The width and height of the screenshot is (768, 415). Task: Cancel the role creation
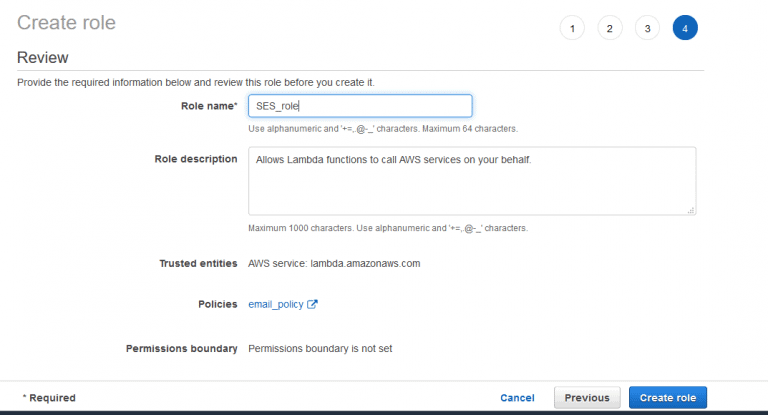[x=517, y=398]
